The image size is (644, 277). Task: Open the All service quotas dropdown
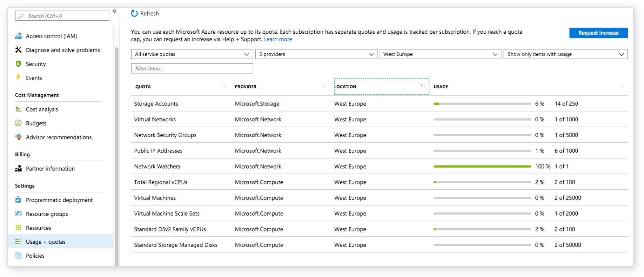point(192,54)
